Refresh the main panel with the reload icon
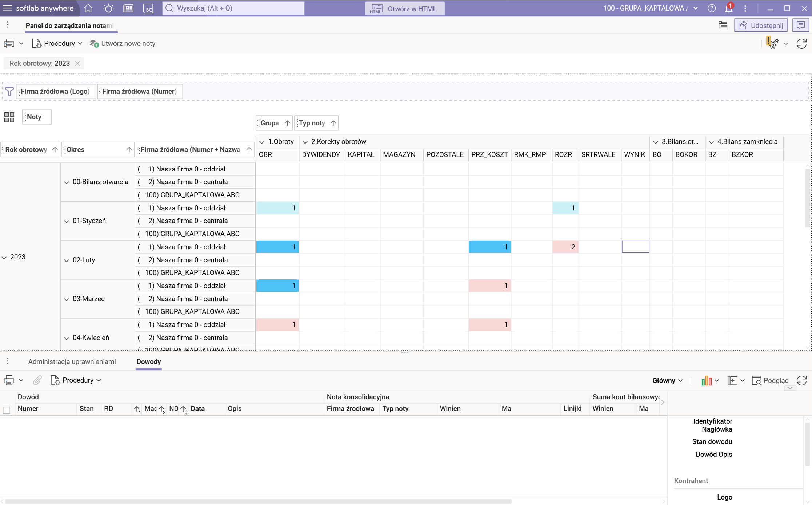Image resolution: width=812 pixels, height=505 pixels. [x=801, y=44]
